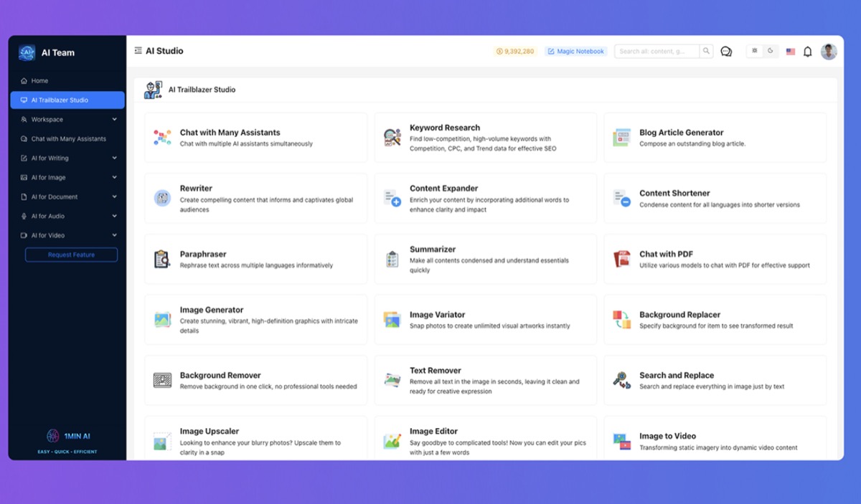Open the US flag language selector
This screenshot has height=504, width=861.
pyautogui.click(x=790, y=52)
